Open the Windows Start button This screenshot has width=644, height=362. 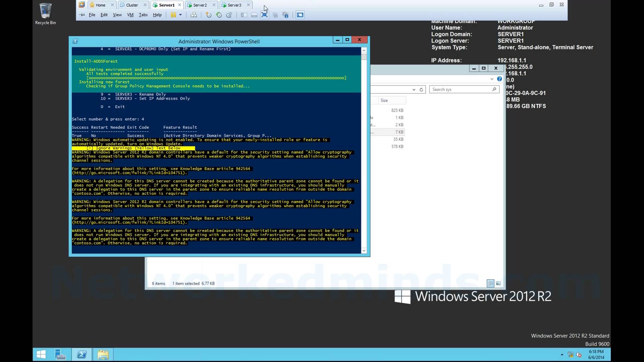coord(41,355)
